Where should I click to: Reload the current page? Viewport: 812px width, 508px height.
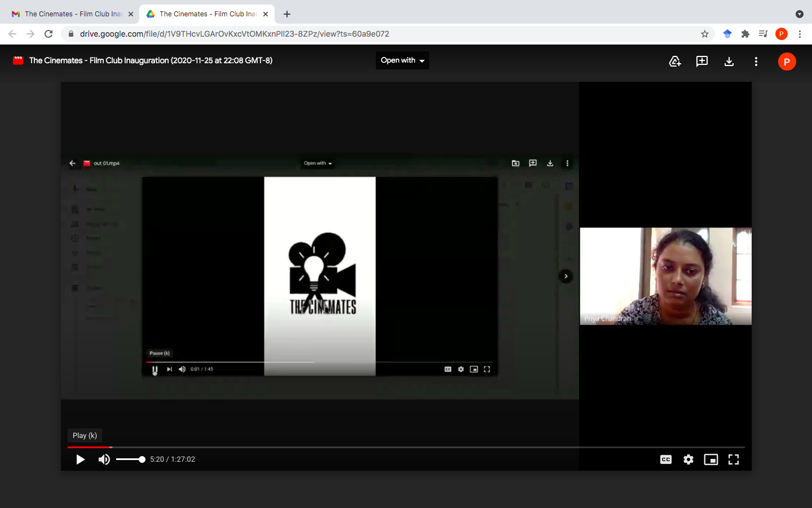48,34
